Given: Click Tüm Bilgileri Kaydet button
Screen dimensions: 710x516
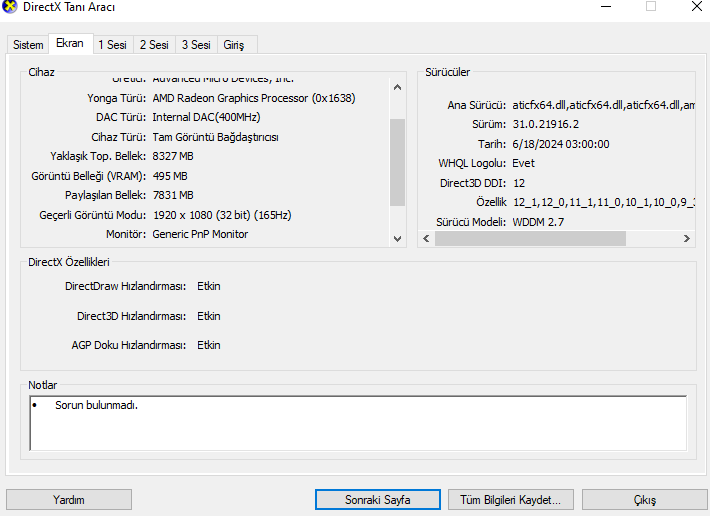Looking at the screenshot, I should pyautogui.click(x=511, y=500).
